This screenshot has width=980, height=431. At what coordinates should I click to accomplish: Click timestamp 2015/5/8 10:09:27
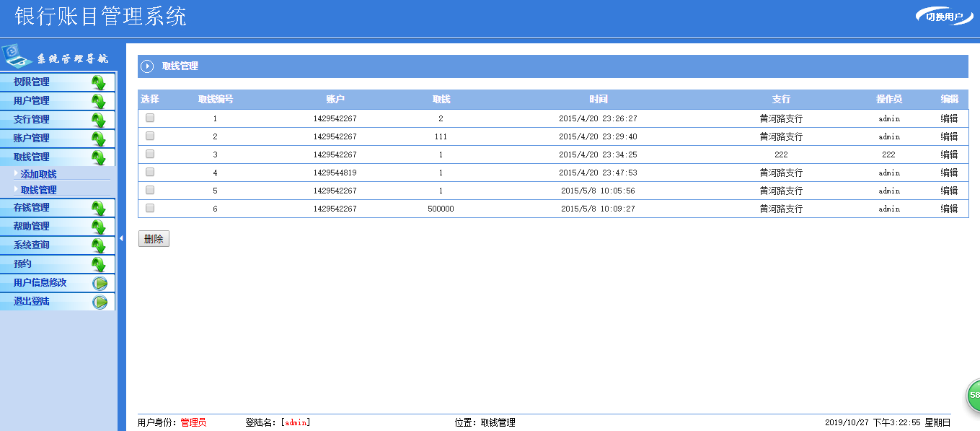click(x=598, y=209)
